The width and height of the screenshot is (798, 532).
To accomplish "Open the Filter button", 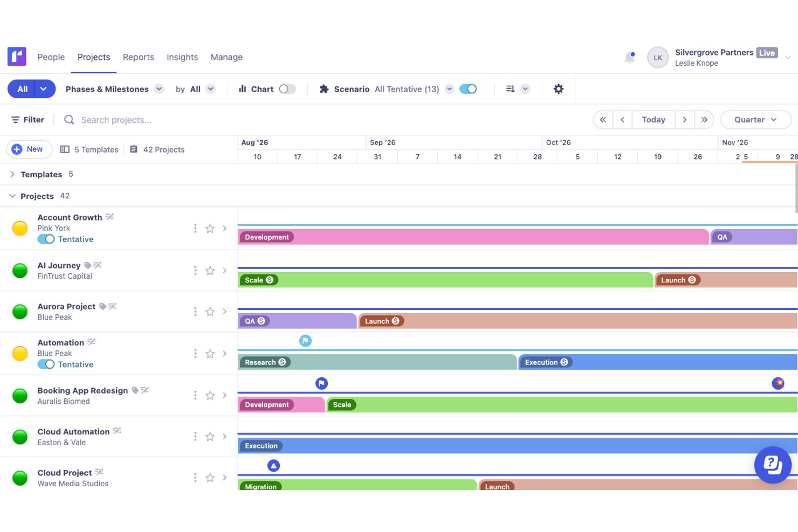I will pyautogui.click(x=28, y=120).
